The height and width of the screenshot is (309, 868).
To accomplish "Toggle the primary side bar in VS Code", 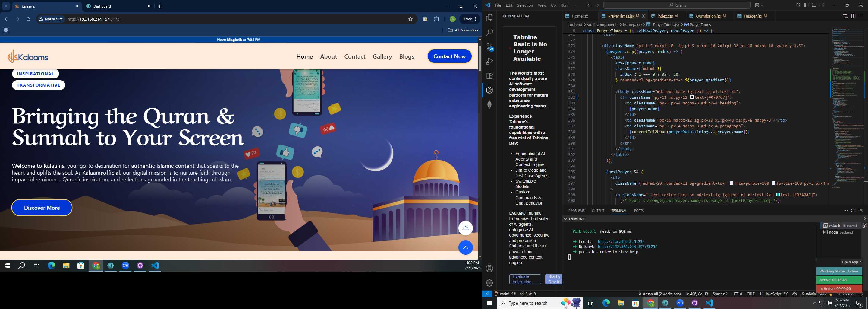I will click(x=806, y=5).
